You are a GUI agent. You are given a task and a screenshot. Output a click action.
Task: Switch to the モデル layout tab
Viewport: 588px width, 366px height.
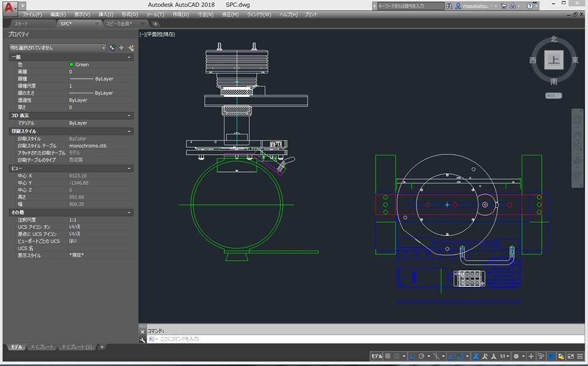tap(17, 347)
